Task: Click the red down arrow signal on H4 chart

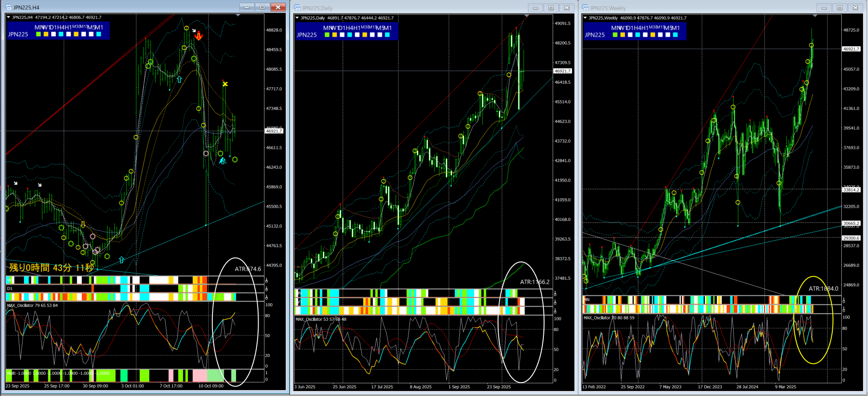Action: point(198,36)
